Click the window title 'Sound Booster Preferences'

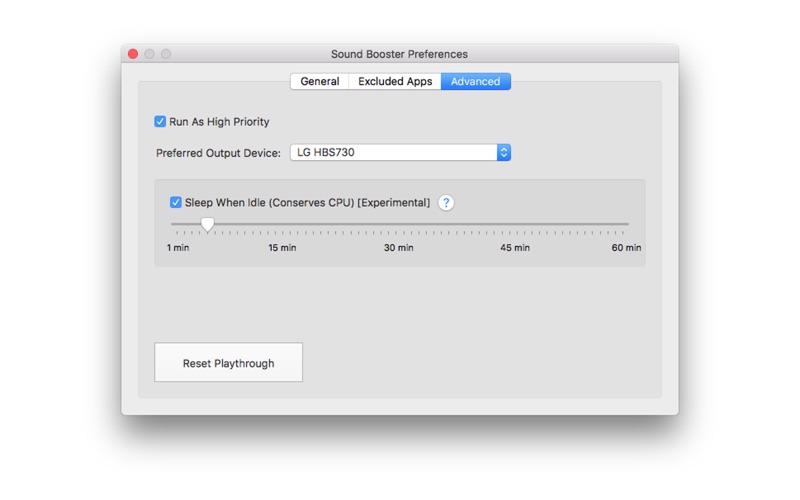click(399, 54)
